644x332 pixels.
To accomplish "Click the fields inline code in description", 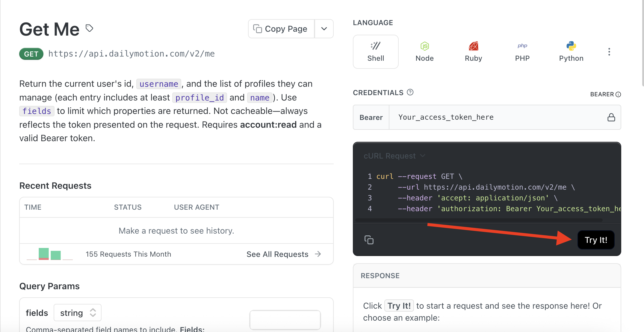I will click(x=37, y=111).
